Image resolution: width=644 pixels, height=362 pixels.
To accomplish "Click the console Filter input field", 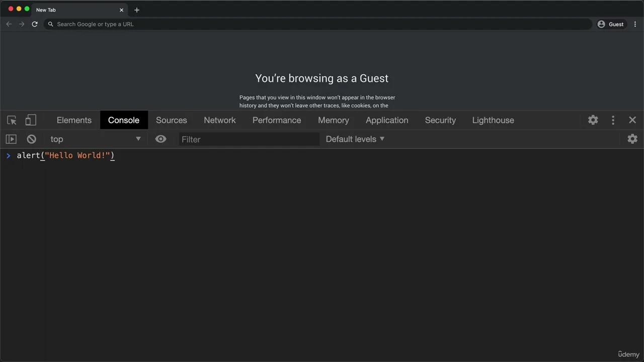I will [249, 139].
